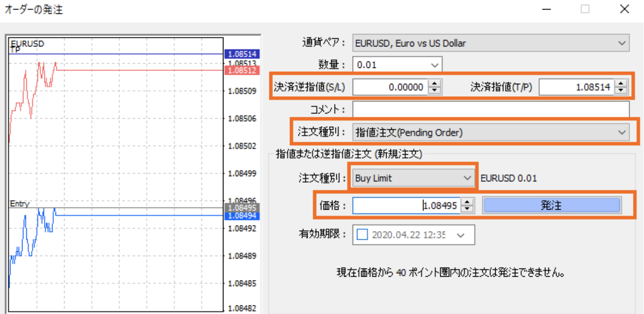Open the 通貨ペア currency pair dropdown

[x=623, y=43]
